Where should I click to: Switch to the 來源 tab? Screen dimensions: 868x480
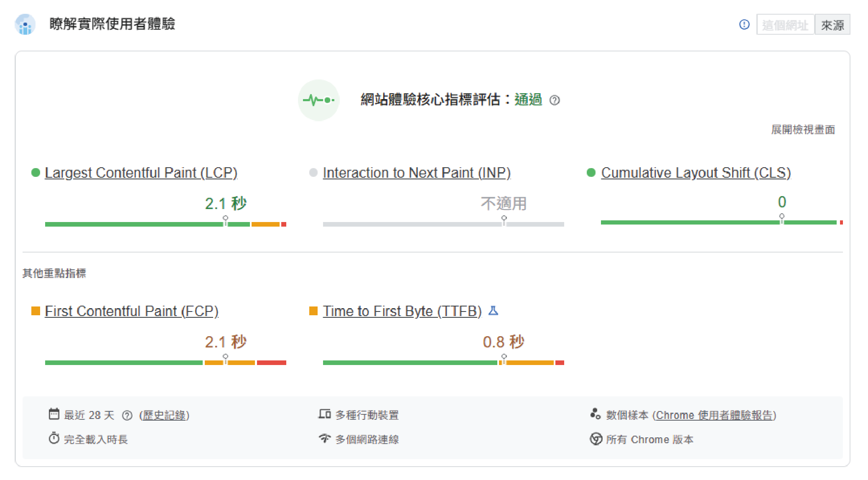(832, 25)
